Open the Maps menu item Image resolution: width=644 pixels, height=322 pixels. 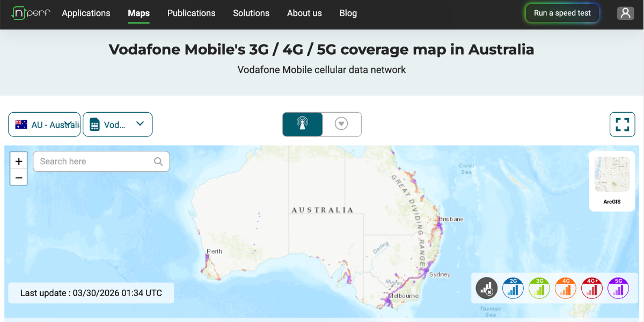[138, 13]
